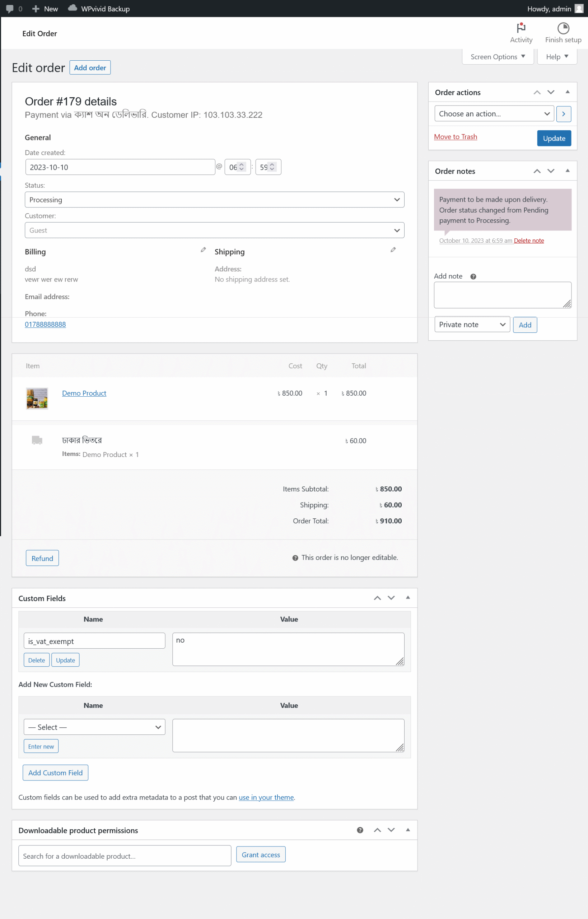Viewport: 588px width, 919px height.
Task: Open WPvivid Backup admin bar menu
Action: 99,9
